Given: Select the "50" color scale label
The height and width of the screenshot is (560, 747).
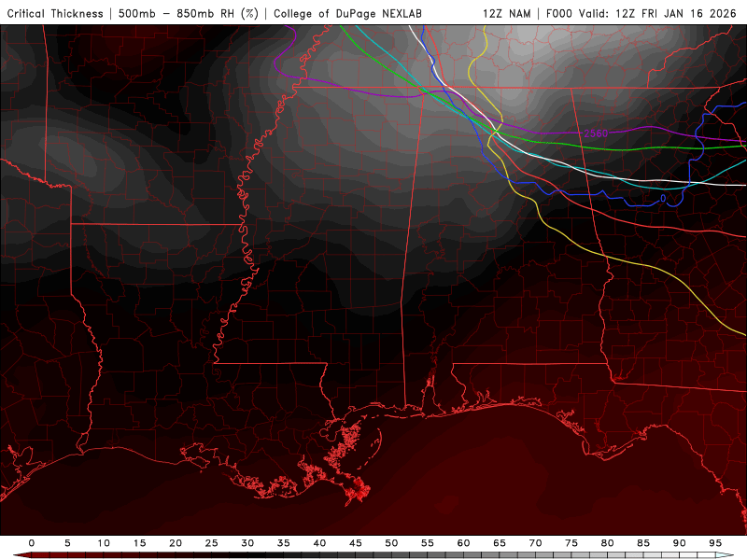Looking at the screenshot, I should 391,543.
